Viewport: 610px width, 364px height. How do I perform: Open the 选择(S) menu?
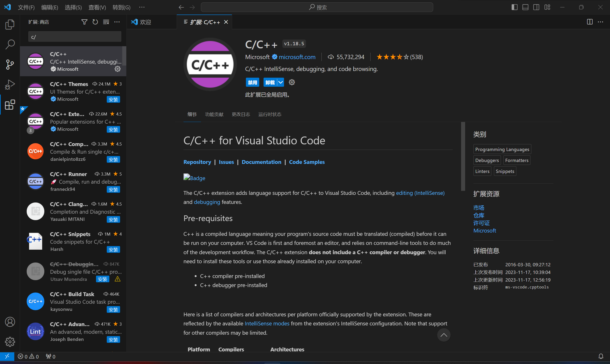coord(73,7)
